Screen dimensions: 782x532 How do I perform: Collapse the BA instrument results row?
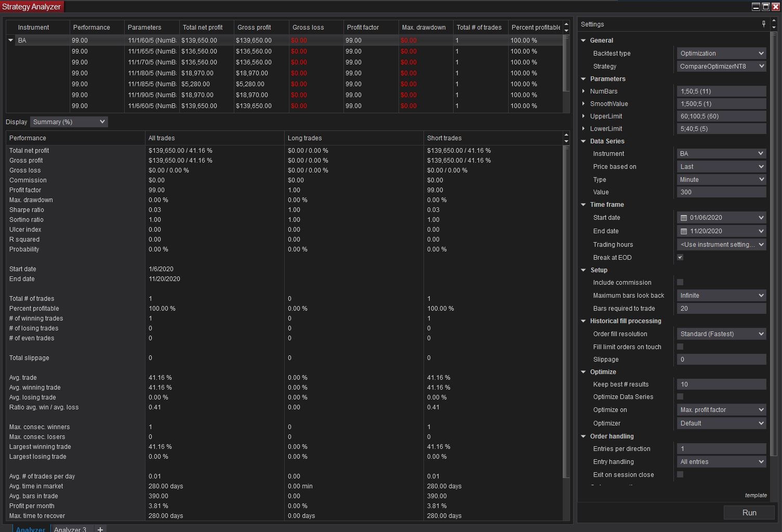(10, 40)
